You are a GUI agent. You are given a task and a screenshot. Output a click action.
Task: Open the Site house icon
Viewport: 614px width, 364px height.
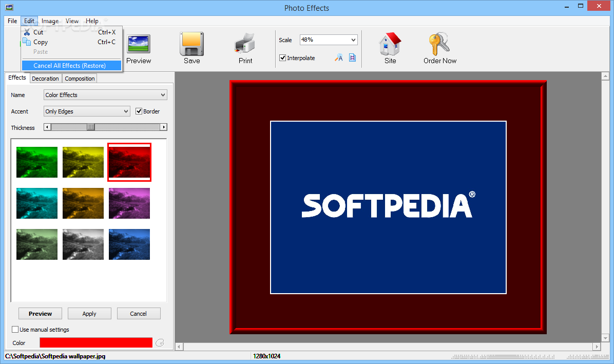(x=390, y=44)
